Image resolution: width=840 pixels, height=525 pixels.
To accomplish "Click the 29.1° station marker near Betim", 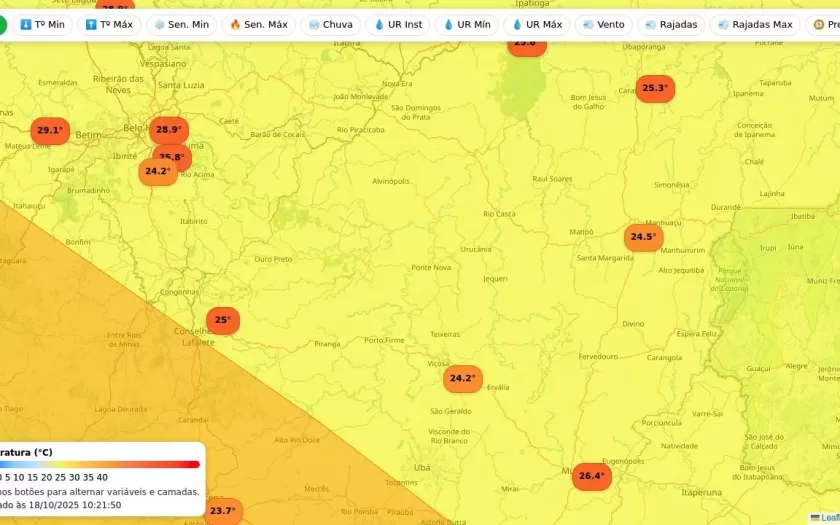I will [x=50, y=130].
